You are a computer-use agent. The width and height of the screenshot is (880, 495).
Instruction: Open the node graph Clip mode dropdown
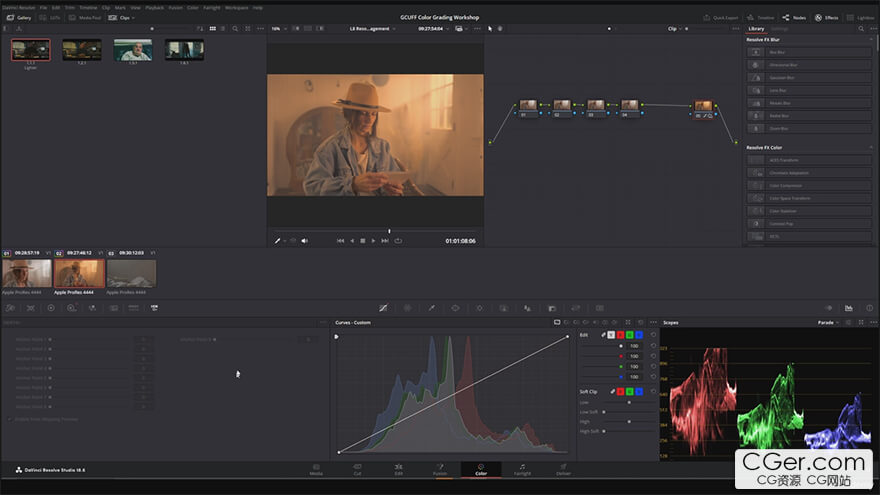tap(675, 29)
